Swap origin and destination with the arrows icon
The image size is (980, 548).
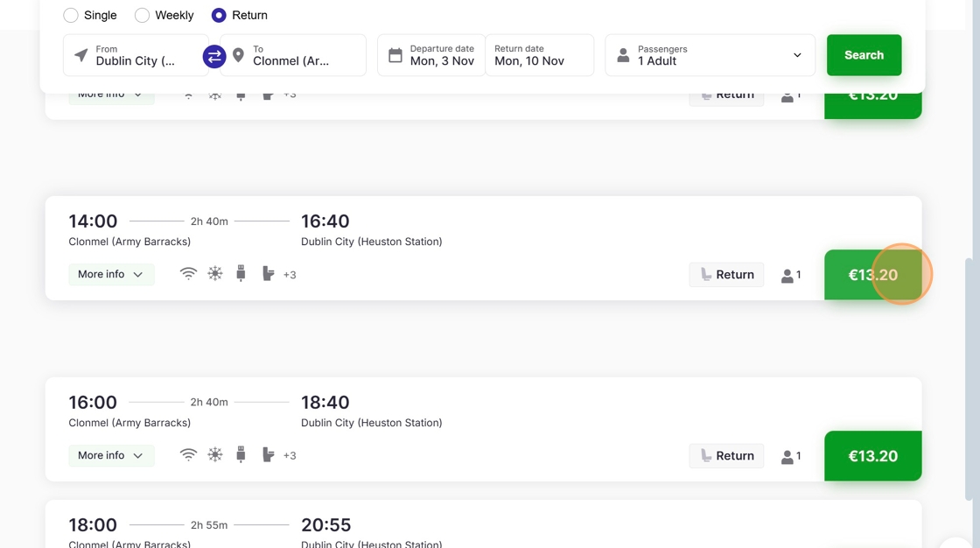point(214,56)
